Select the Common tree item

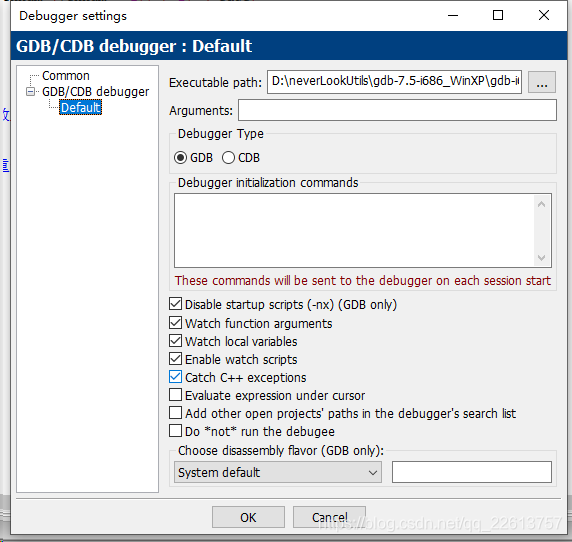coord(66,76)
